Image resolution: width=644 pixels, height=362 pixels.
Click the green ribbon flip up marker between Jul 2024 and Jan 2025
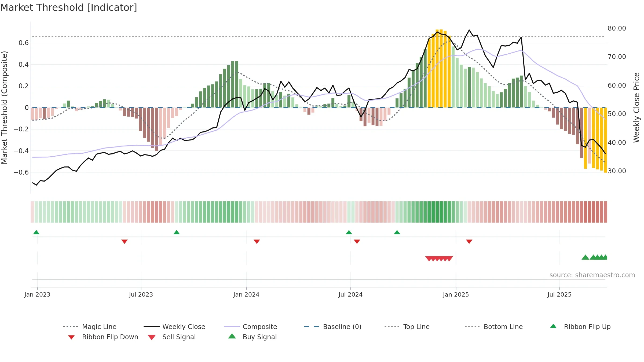[397, 232]
